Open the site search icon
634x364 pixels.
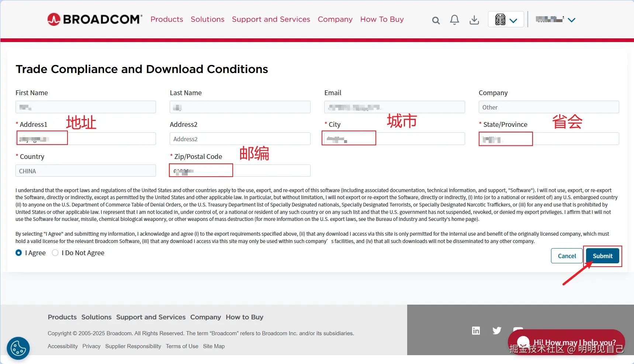(436, 20)
